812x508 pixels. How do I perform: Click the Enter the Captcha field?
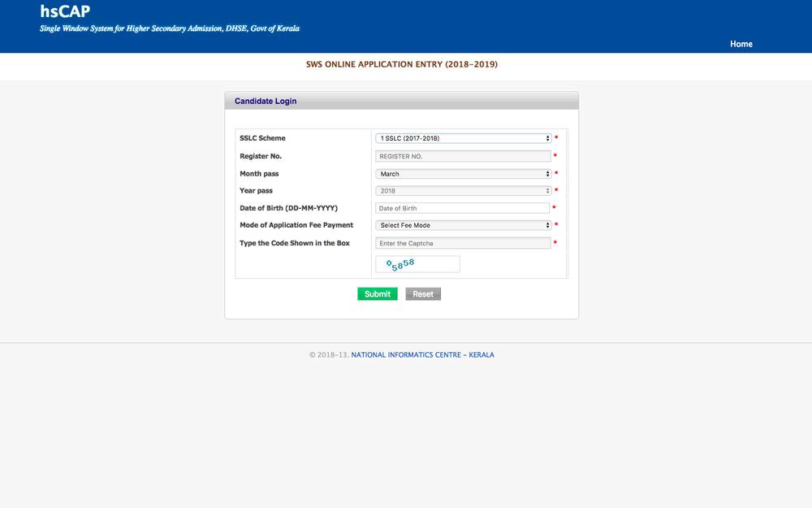(x=462, y=242)
